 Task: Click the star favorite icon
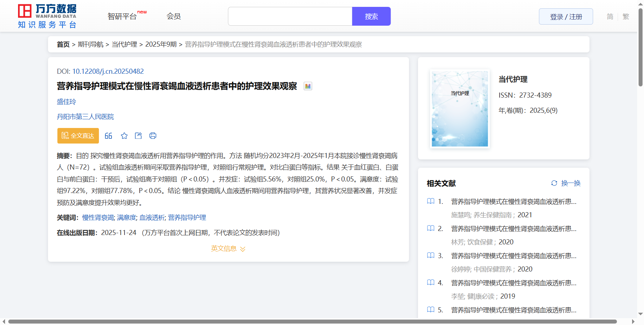(x=124, y=136)
